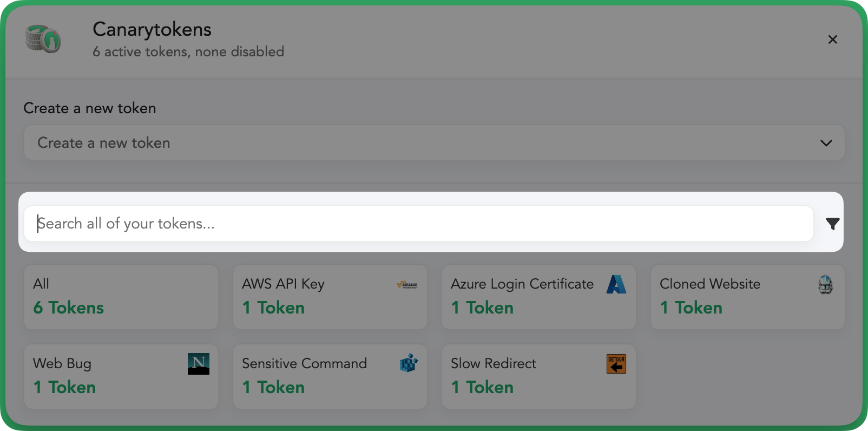Click the Sensitive Command blue cubes icon
Viewport: 868px width, 431px height.
coord(409,363)
